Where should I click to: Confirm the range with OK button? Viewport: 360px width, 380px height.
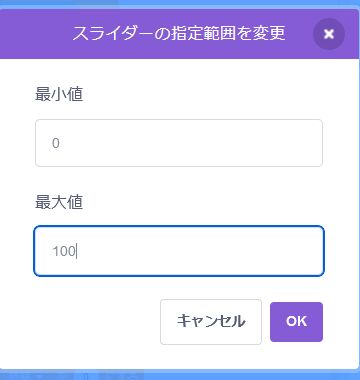click(x=296, y=322)
